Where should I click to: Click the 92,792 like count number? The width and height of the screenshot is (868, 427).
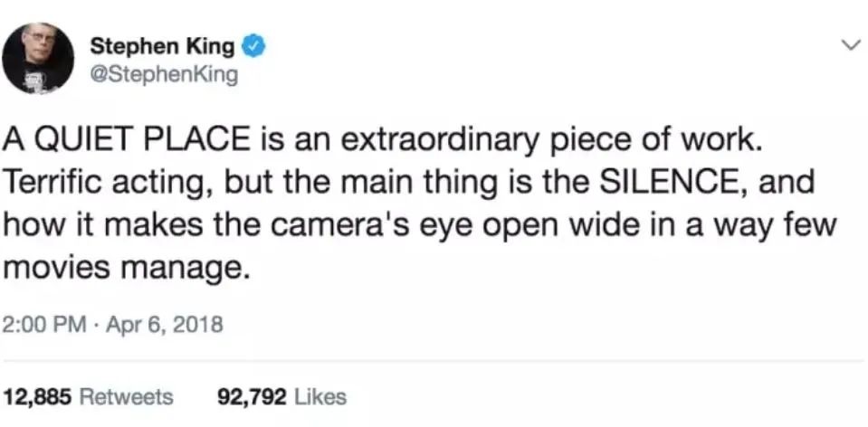(252, 396)
